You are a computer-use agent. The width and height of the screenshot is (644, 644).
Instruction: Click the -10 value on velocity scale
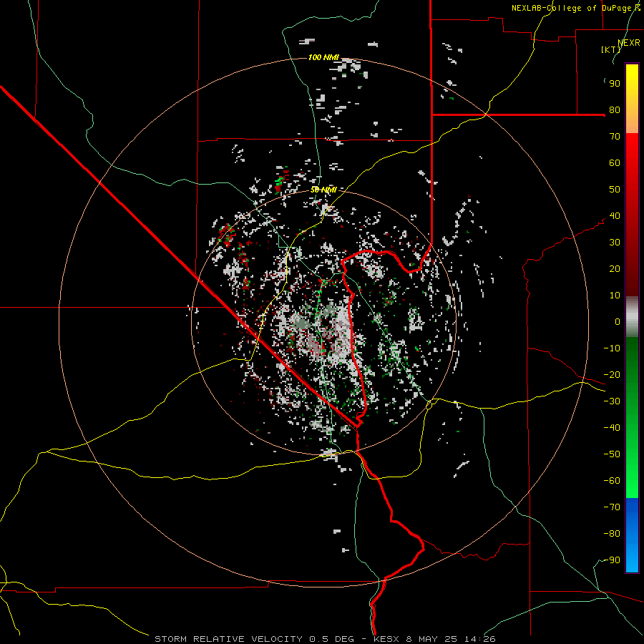coord(612,348)
